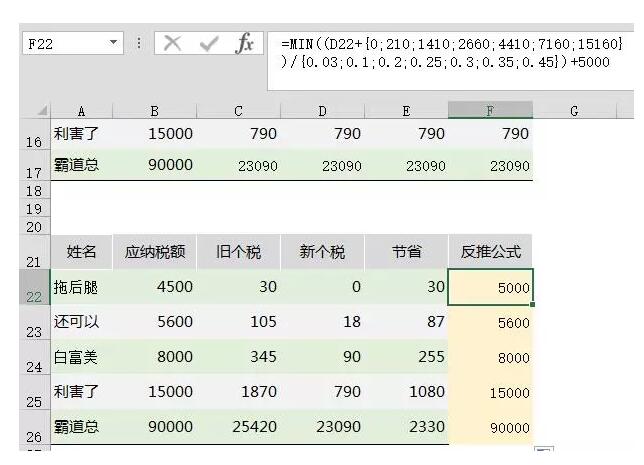Click cell 345 in row 24
Viewport: 644px width, 465px height.
coord(238,357)
